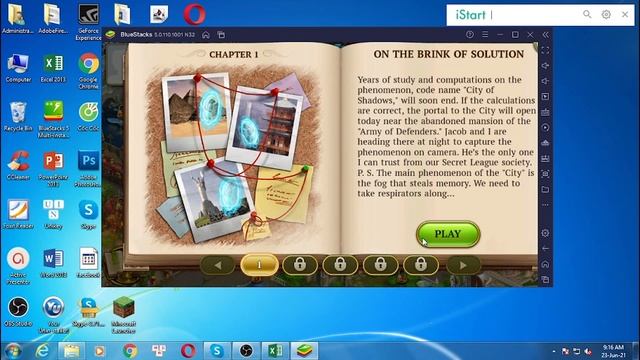
Task: Open the Windows Start menu
Action: click(12, 351)
